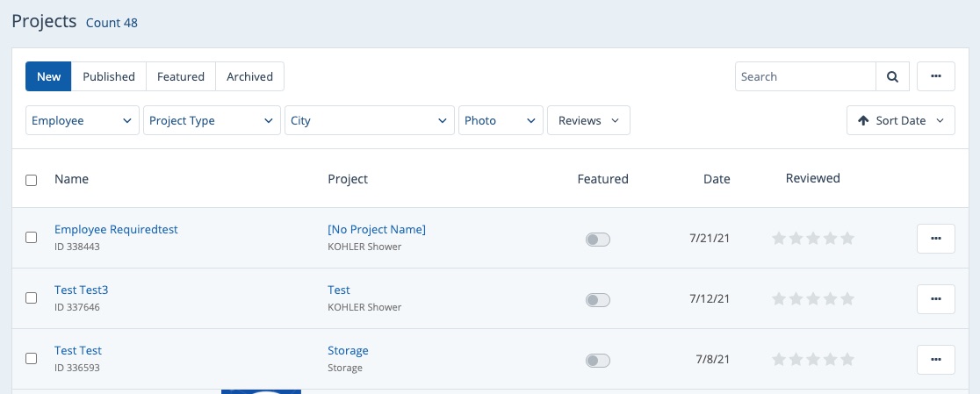Click into the Search input field
Image resolution: width=980 pixels, height=394 pixels.
point(804,76)
